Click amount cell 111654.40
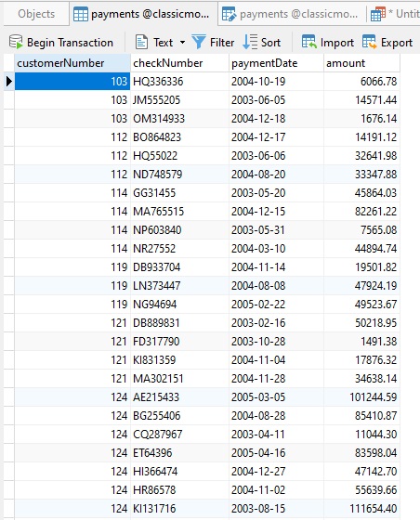420x520 pixels. point(361,509)
